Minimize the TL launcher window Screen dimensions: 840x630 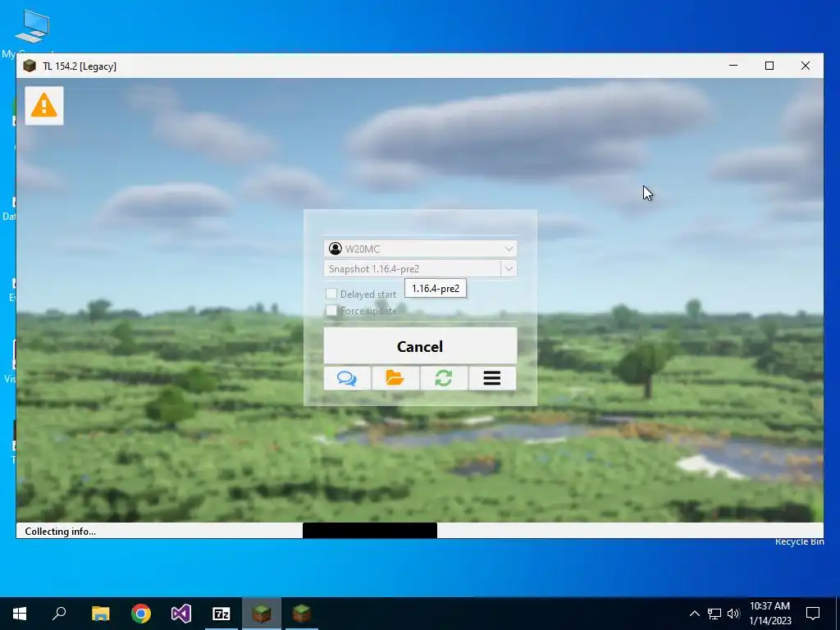[733, 66]
